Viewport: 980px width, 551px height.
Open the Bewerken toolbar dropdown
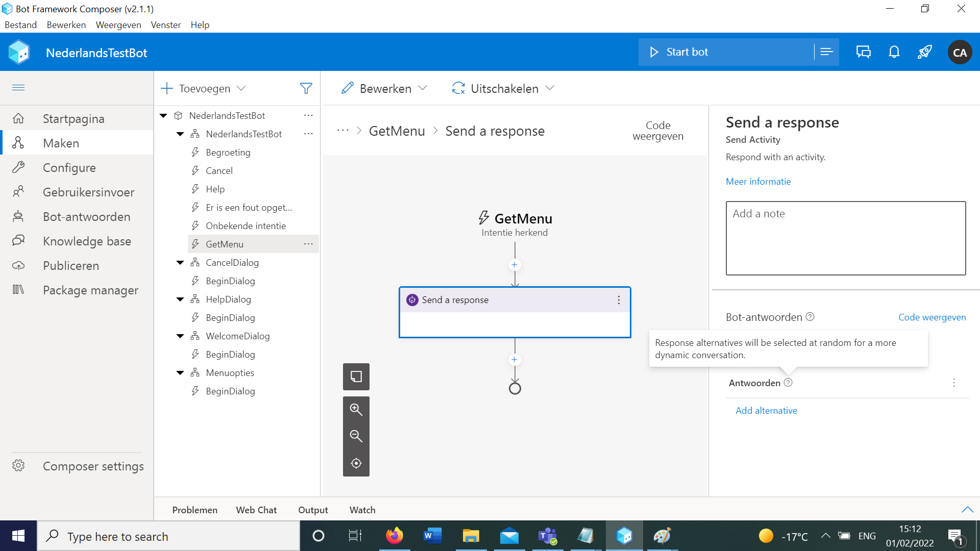pos(384,88)
